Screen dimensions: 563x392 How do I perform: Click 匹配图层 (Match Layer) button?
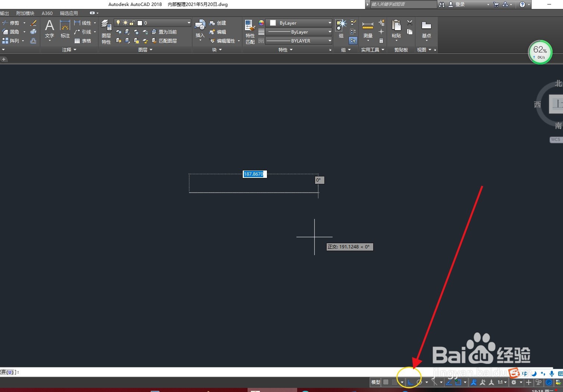[164, 41]
